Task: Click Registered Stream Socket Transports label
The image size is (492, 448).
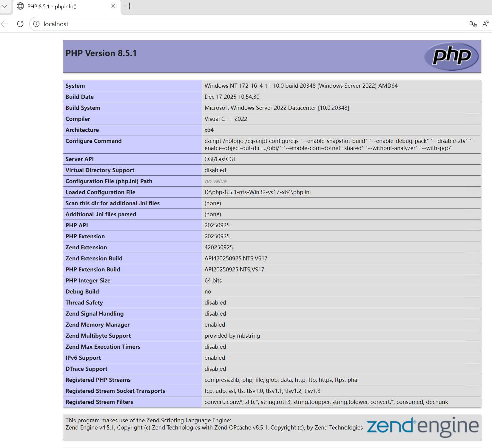Action: (x=115, y=391)
